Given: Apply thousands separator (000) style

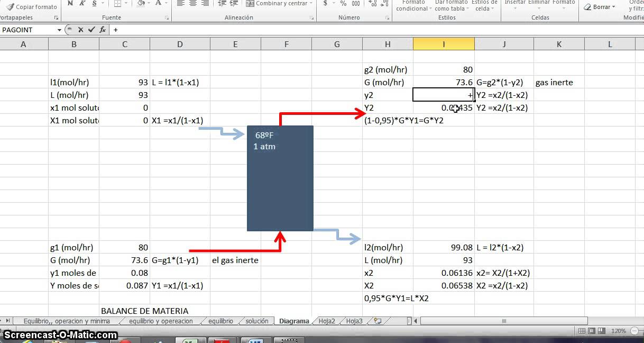Looking at the screenshot, I should [x=356, y=3].
